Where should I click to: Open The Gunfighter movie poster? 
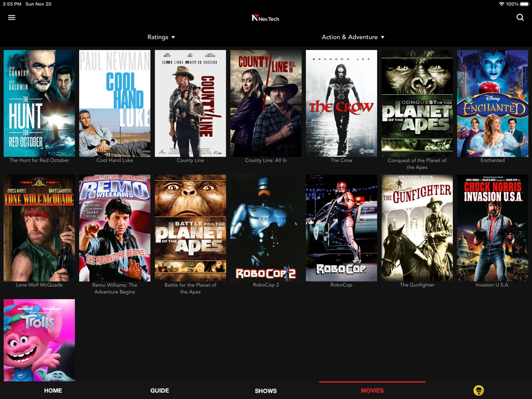417,228
